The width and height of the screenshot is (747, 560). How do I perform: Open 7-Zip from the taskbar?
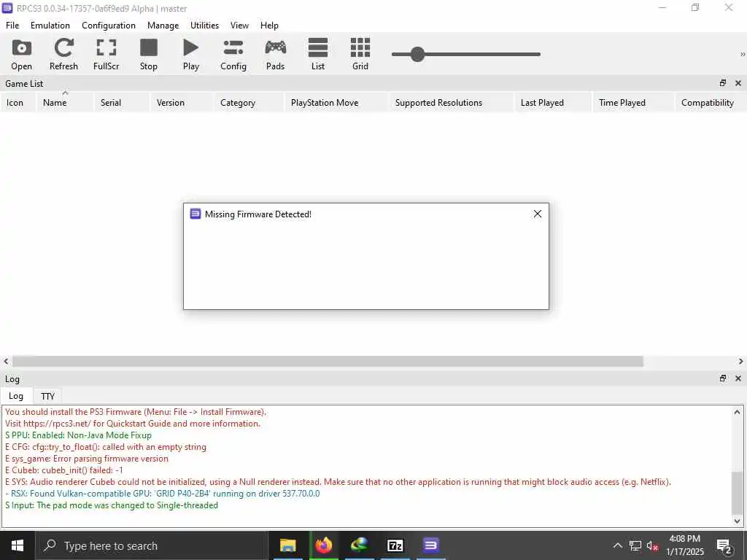[x=395, y=545]
